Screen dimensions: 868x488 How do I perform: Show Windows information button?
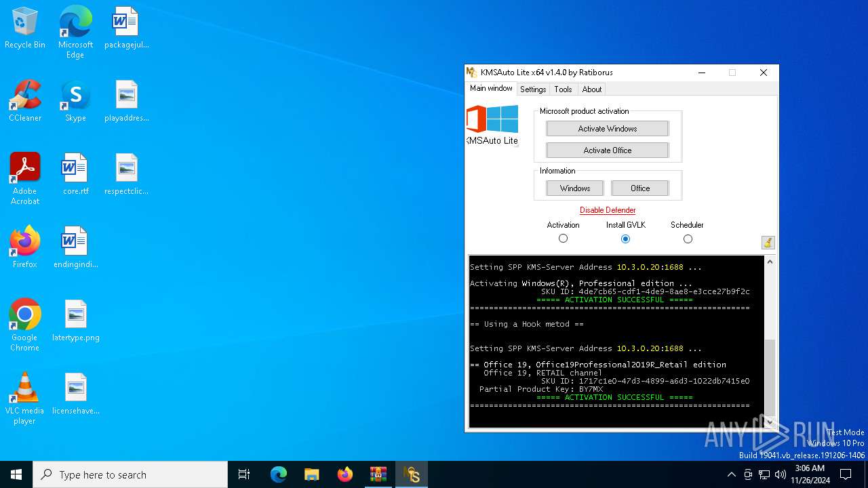click(x=575, y=188)
